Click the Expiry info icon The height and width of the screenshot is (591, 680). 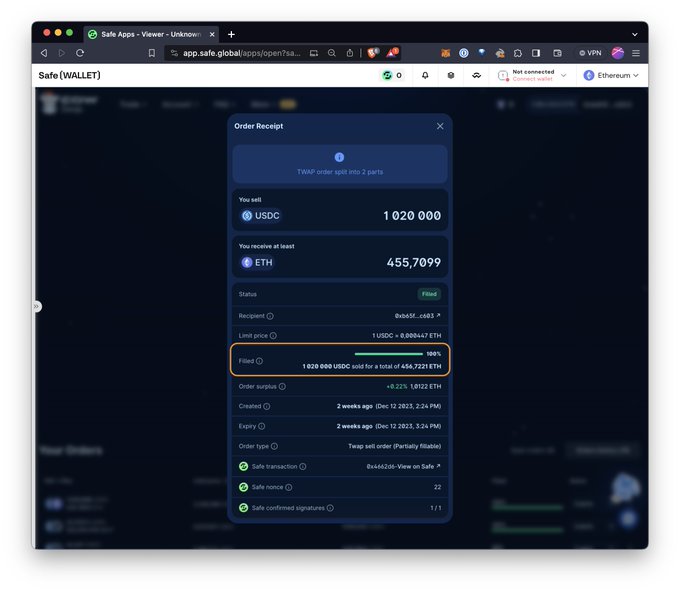pyautogui.click(x=262, y=426)
